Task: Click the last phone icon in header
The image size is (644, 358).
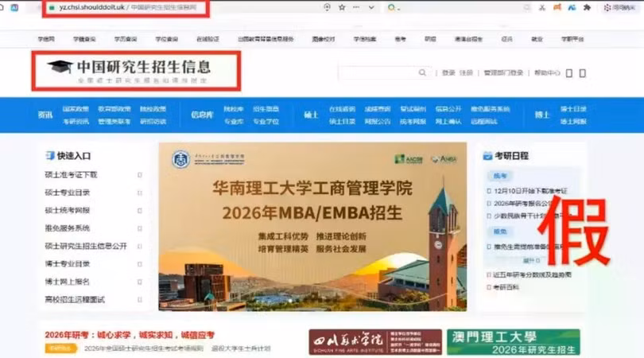Action: pyautogui.click(x=583, y=73)
